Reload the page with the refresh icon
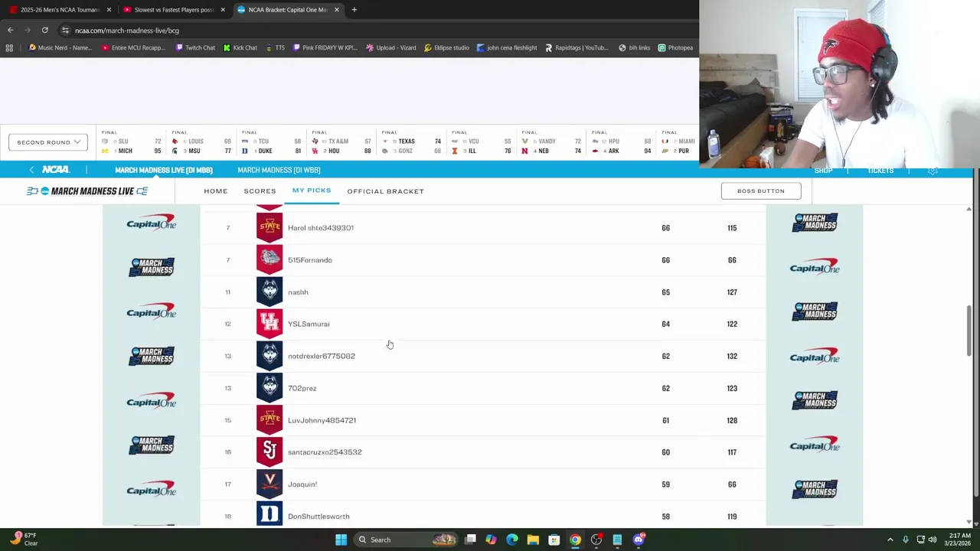Screen dimensions: 980x551 pyautogui.click(x=45, y=30)
